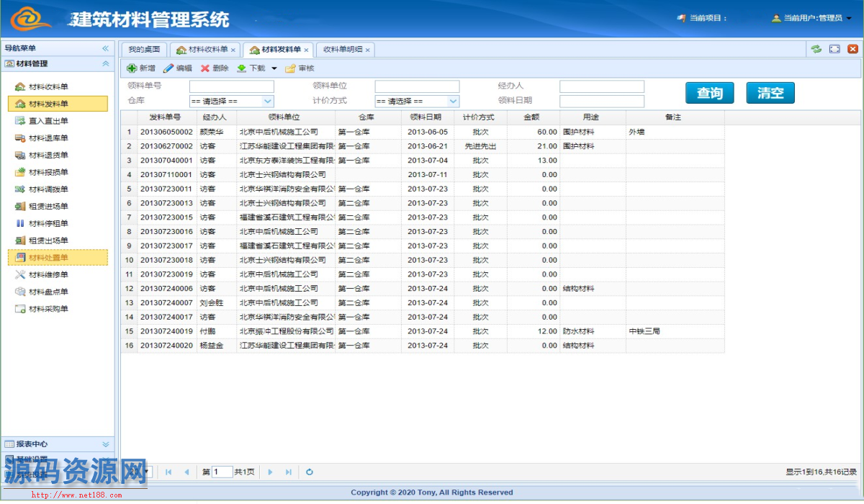864x504 pixels.
Task: Click cell 201307240019 in the grid
Action: coord(166,331)
